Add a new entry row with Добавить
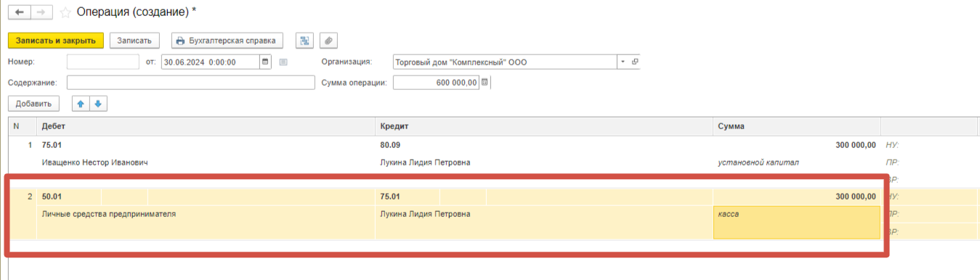The height and width of the screenshot is (280, 980). click(x=33, y=104)
